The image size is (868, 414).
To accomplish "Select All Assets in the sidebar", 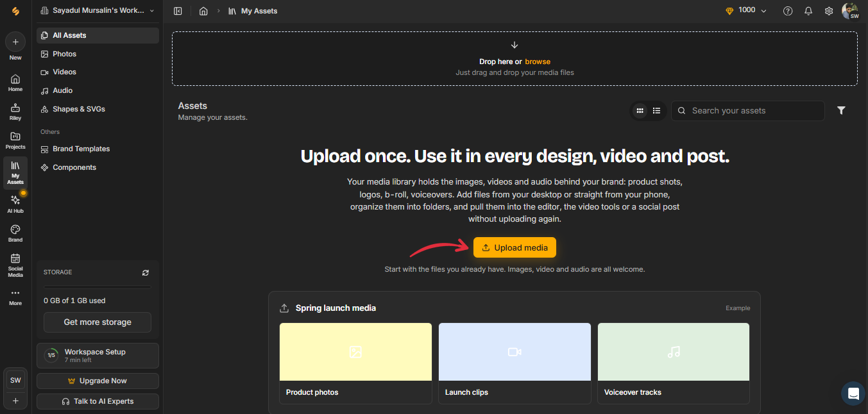I will (x=98, y=35).
